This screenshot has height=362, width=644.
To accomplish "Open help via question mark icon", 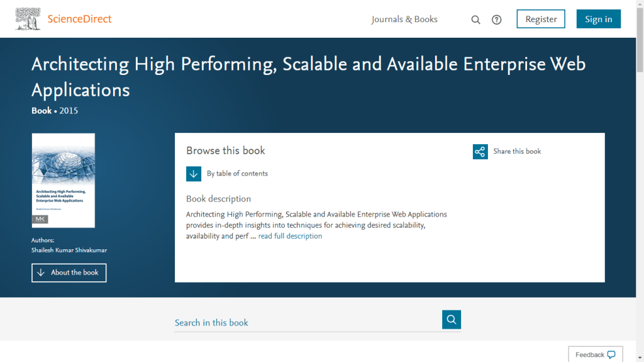I will 497,20.
